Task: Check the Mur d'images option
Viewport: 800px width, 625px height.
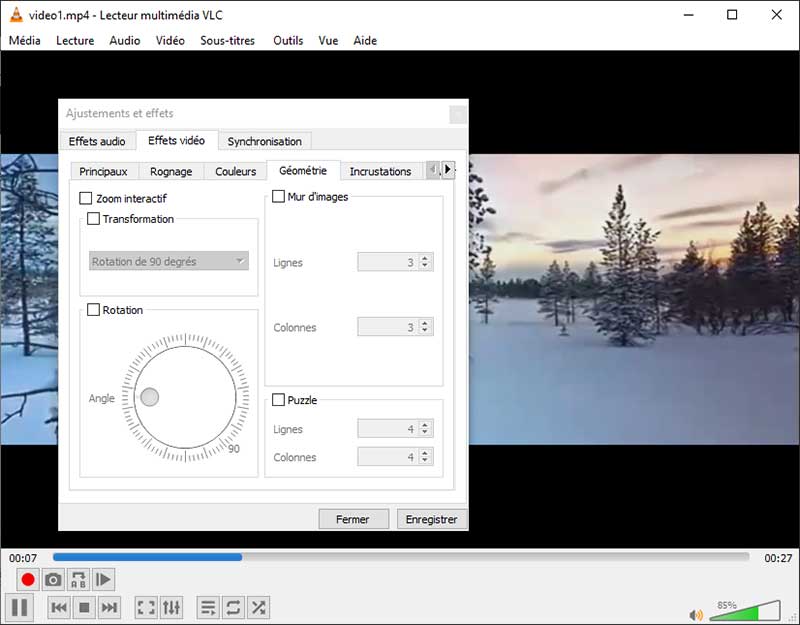Action: 277,196
